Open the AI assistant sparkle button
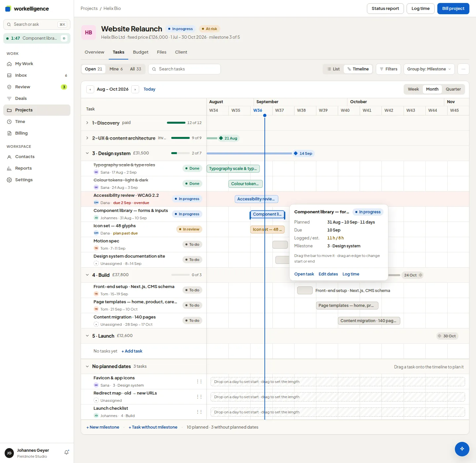Viewport: 476px width, 463px height. (x=462, y=449)
